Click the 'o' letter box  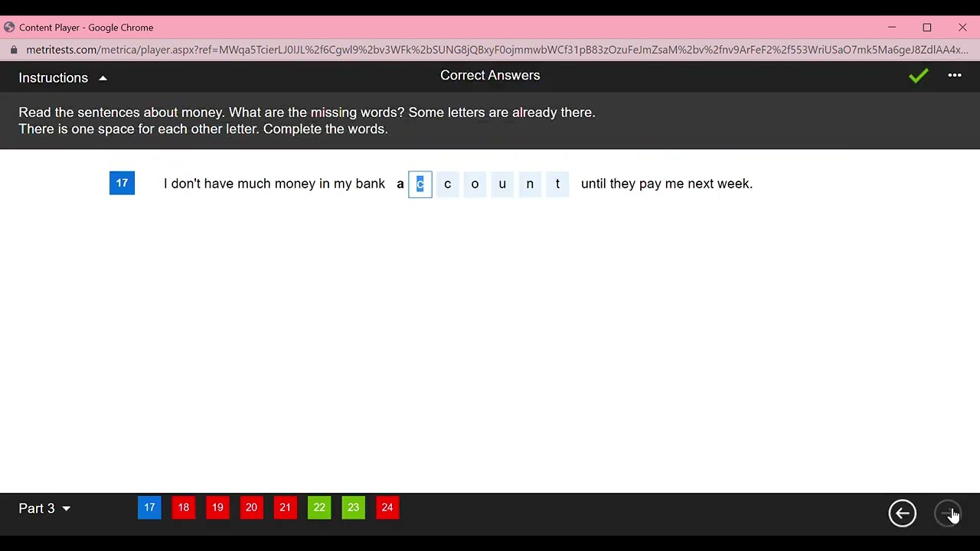[x=475, y=184]
